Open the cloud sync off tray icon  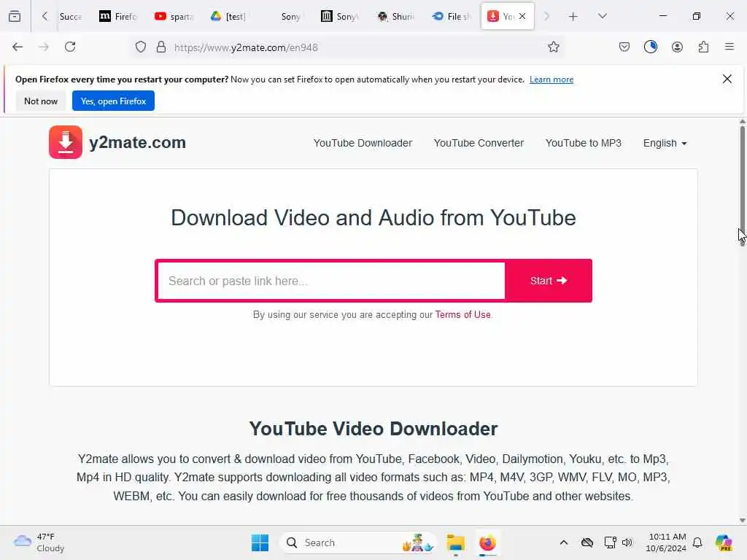[x=587, y=542]
